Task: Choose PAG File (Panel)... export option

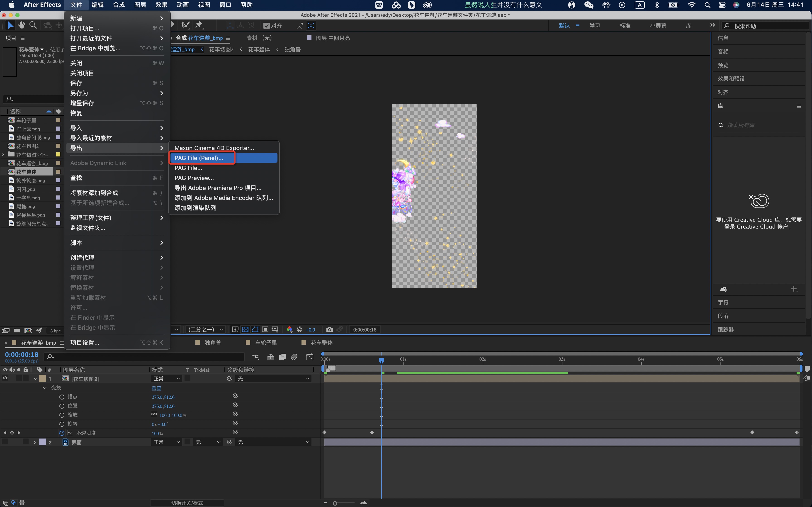Action: 199,158
